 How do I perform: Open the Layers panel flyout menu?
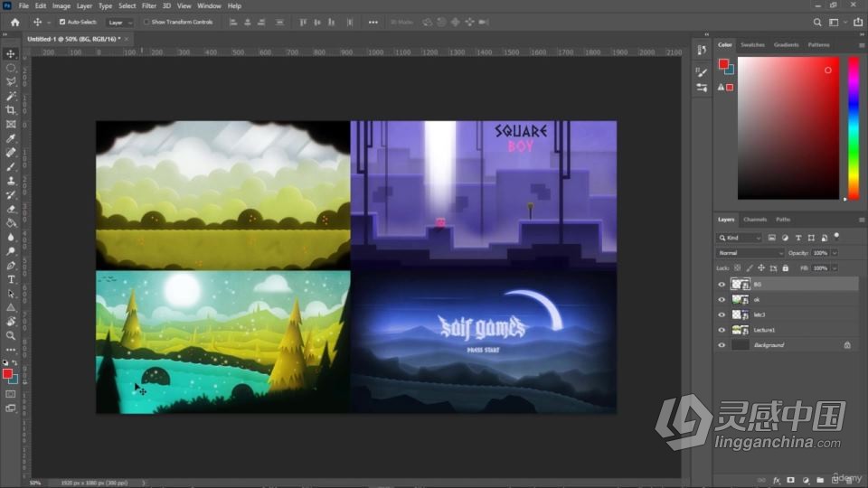862,220
